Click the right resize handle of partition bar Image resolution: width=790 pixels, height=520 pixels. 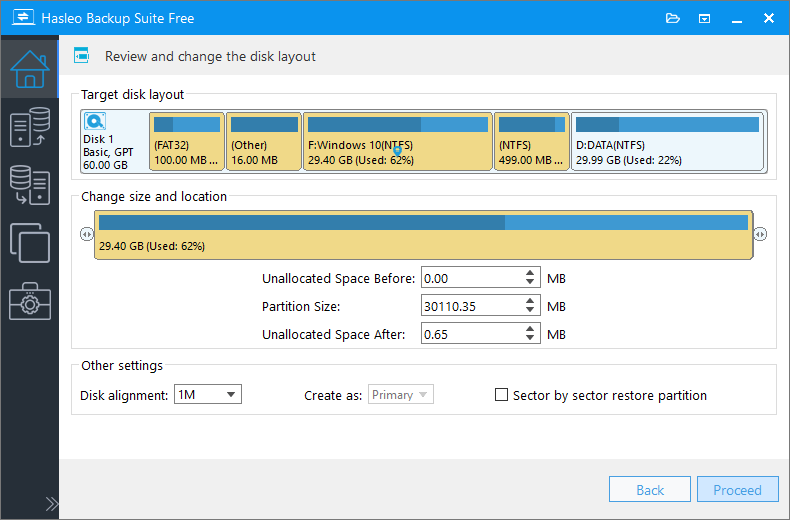click(x=760, y=234)
